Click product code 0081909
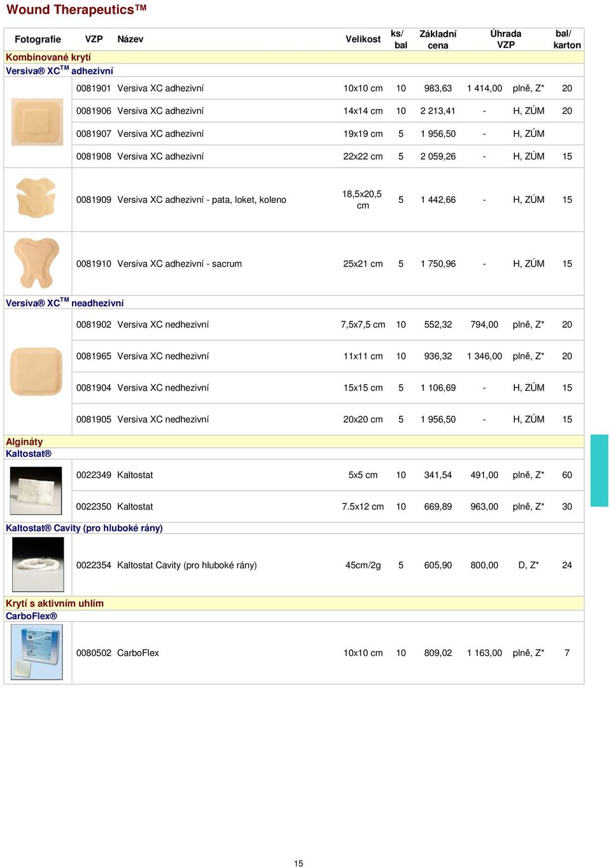This screenshot has height=868, width=611. click(94, 200)
